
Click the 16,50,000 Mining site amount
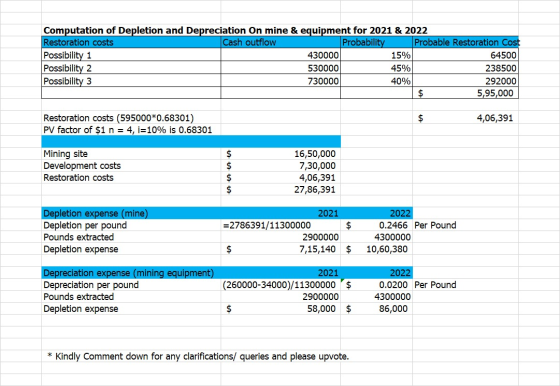315,154
